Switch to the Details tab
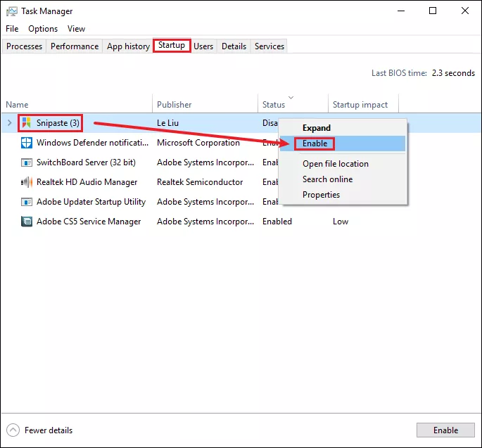 pyautogui.click(x=234, y=46)
